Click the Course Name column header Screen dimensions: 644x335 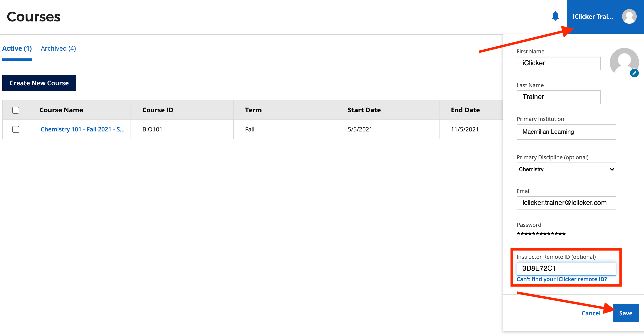61,110
